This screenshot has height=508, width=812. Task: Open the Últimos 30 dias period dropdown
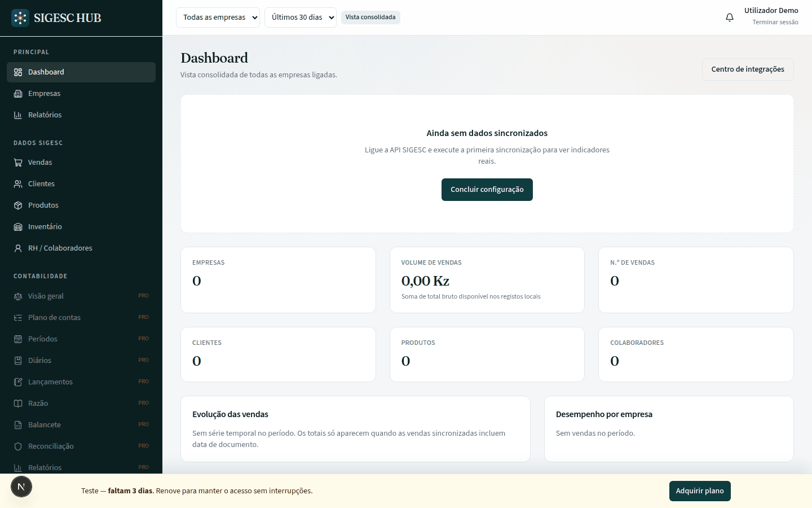301,17
